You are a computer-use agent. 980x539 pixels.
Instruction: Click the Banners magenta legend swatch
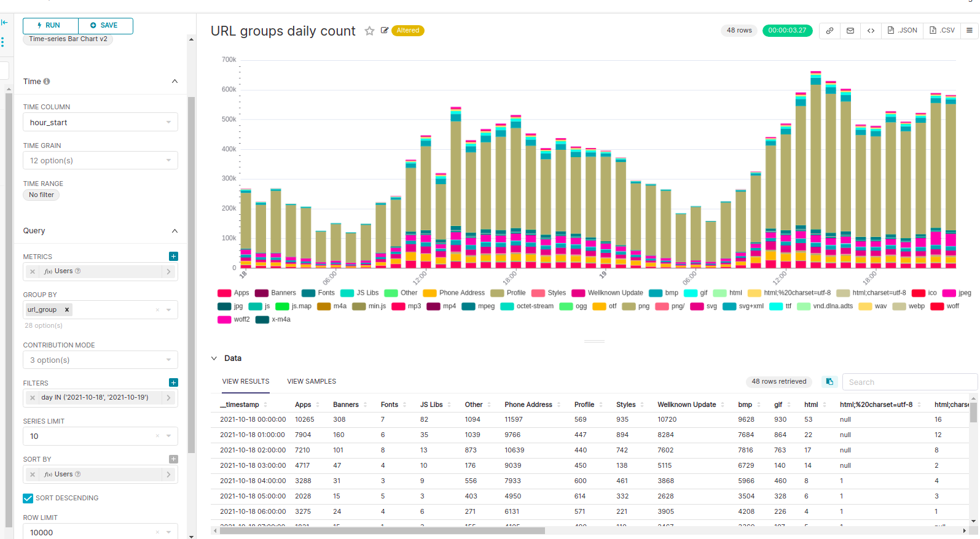261,293
